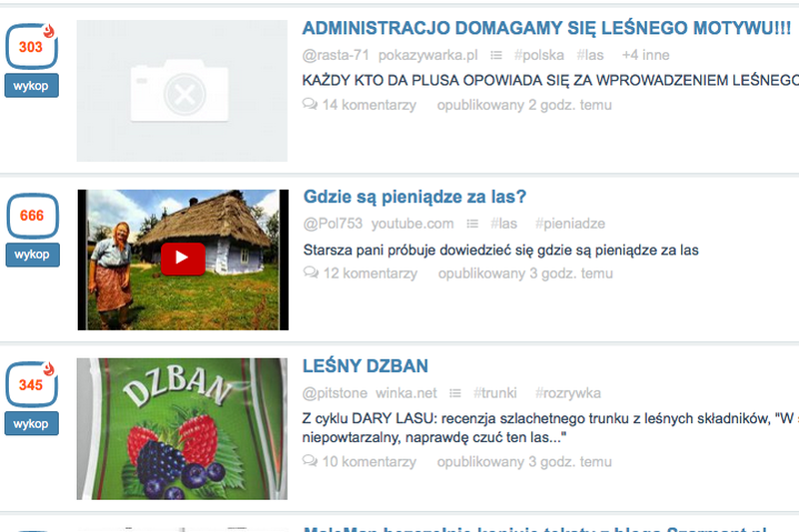
Task: Open the '10 komentarzy' comments link
Action: coord(369,462)
